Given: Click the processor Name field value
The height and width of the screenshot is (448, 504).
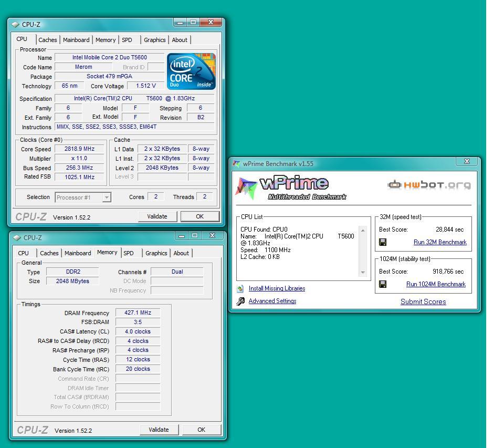Looking at the screenshot, I should (x=110, y=57).
